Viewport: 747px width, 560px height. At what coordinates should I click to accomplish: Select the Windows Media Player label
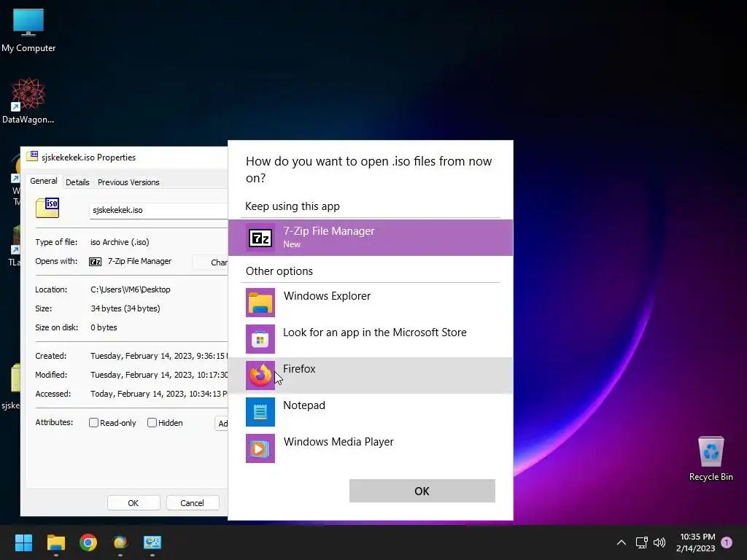coord(338,442)
